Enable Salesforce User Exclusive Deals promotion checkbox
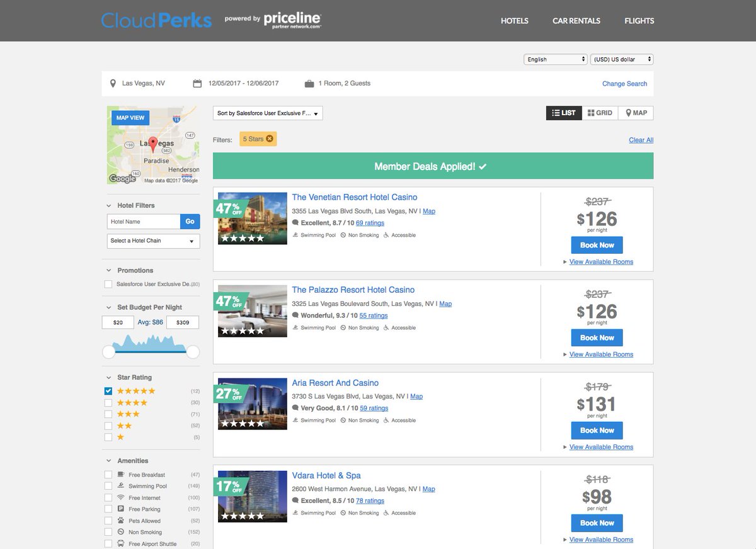This screenshot has width=756, height=549. (108, 284)
